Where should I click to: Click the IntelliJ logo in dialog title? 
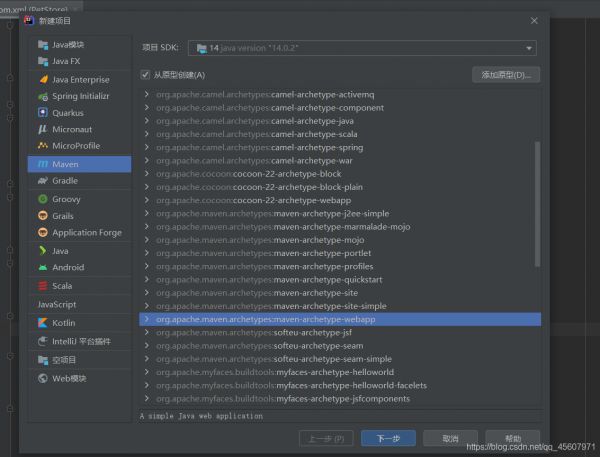tap(29, 20)
